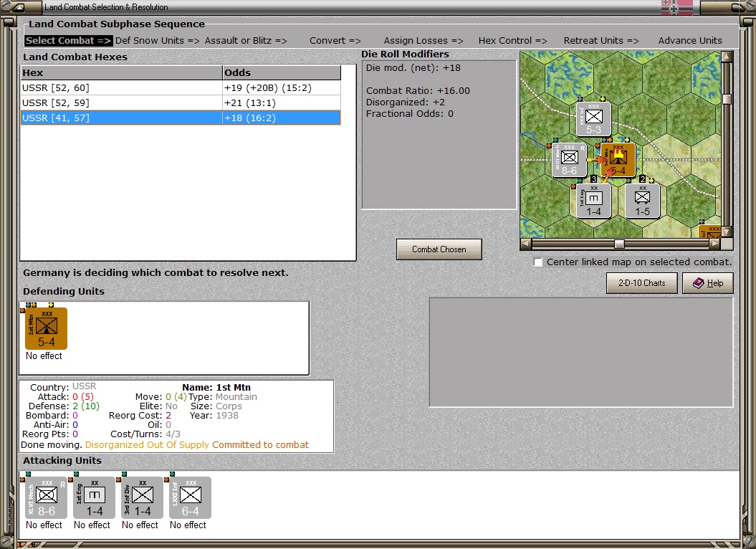Click the 5-3 infantry counter on the map

(593, 119)
